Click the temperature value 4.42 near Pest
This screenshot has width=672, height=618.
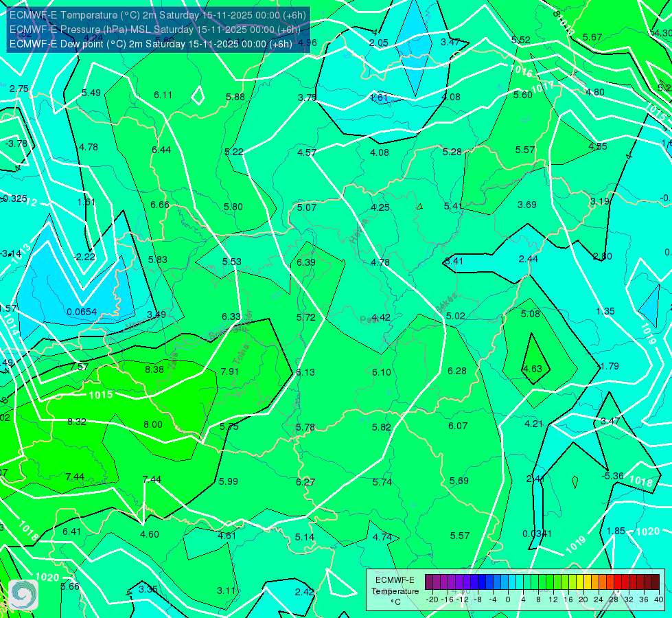coord(381,317)
